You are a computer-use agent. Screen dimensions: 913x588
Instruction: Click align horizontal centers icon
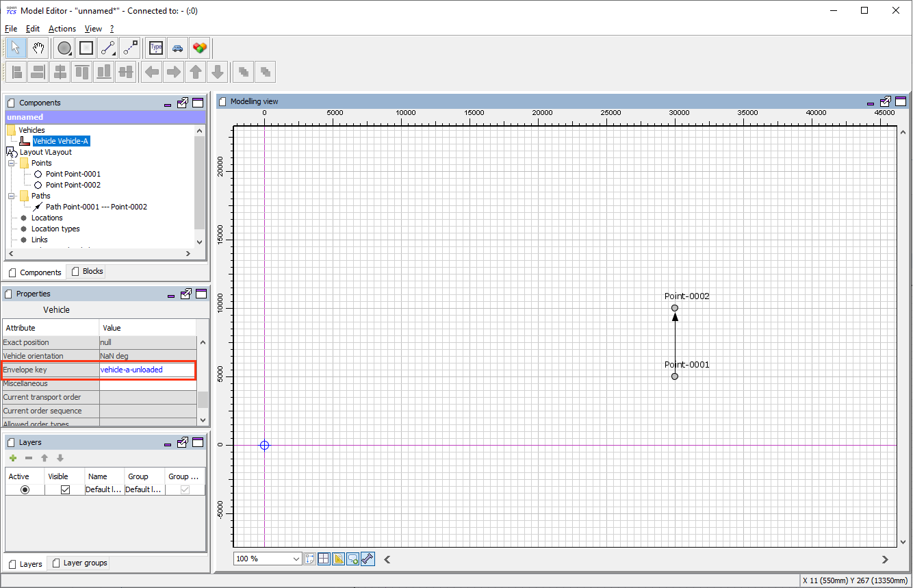60,71
